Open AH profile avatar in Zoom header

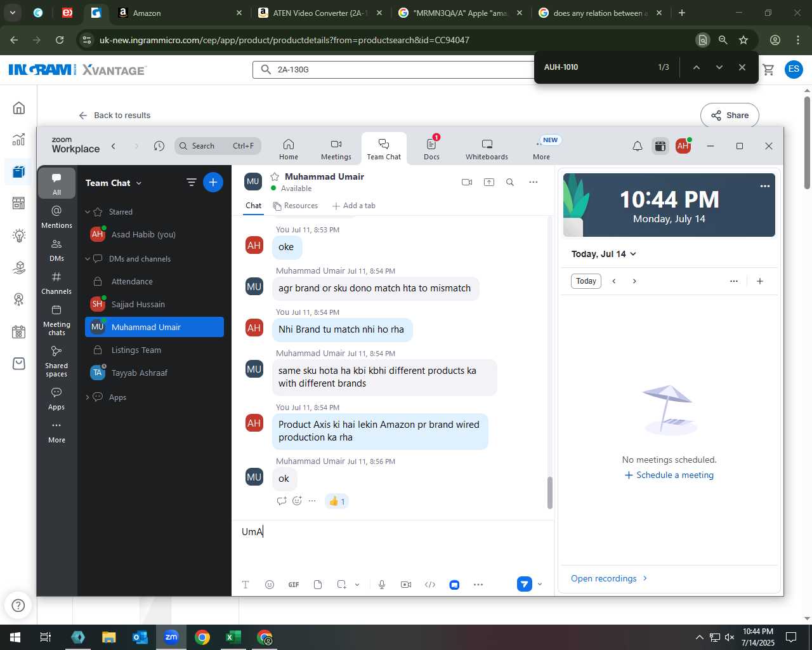683,146
